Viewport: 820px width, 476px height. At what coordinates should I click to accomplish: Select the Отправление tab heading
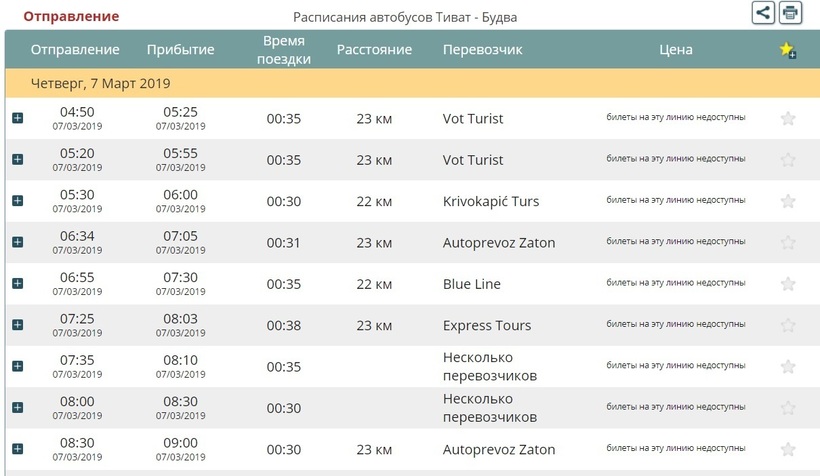[x=71, y=16]
